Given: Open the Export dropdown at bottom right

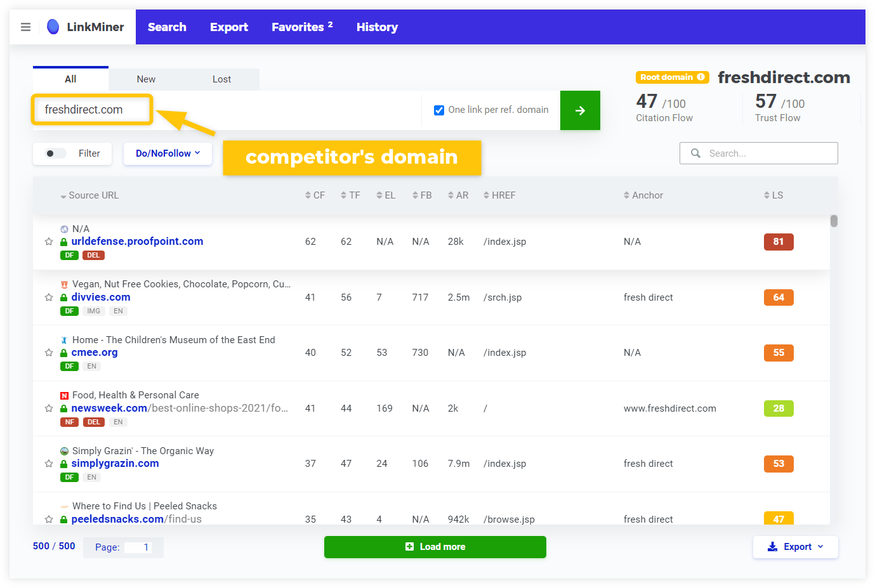Looking at the screenshot, I should [795, 547].
